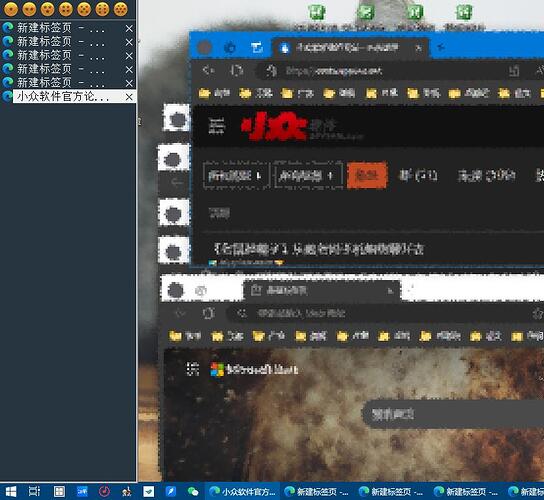The image size is (544, 500).
Task: Select the topmost 新建标签页 entry in list
Action: pyautogui.click(x=69, y=28)
